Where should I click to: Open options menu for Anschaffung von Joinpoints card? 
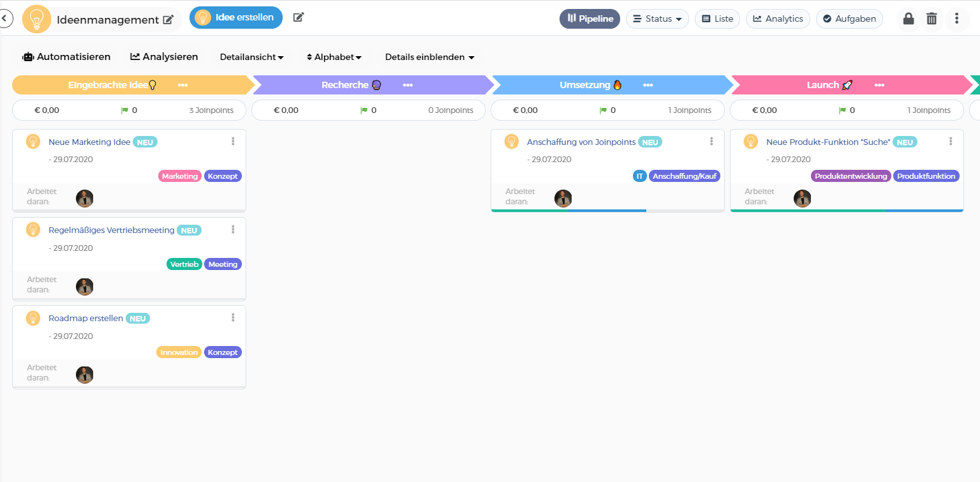(x=711, y=141)
